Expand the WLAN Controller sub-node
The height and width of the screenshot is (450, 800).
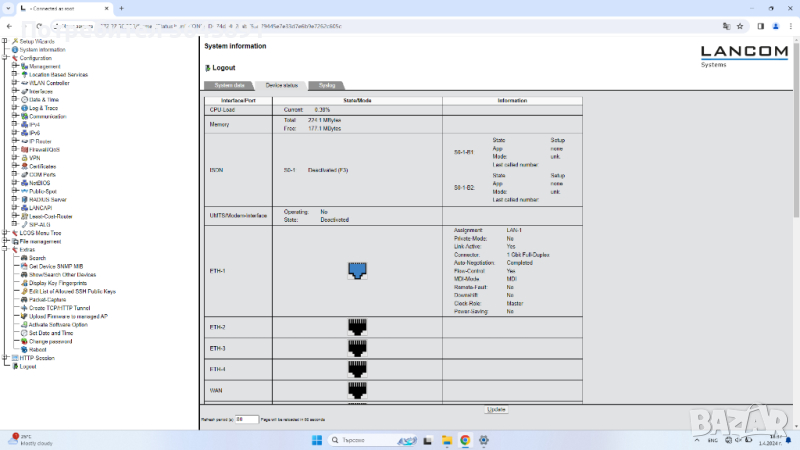(x=13, y=83)
